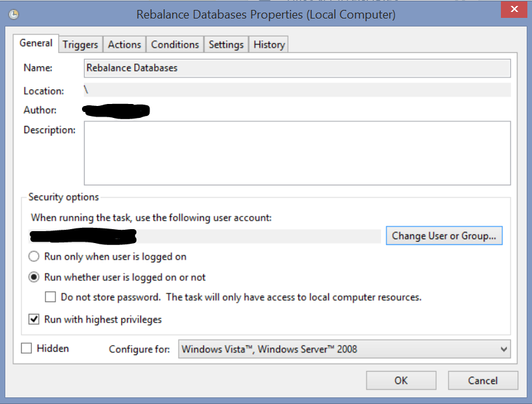Tick the Hidden checkbox
Screen dimensions: 532x404
point(26,348)
